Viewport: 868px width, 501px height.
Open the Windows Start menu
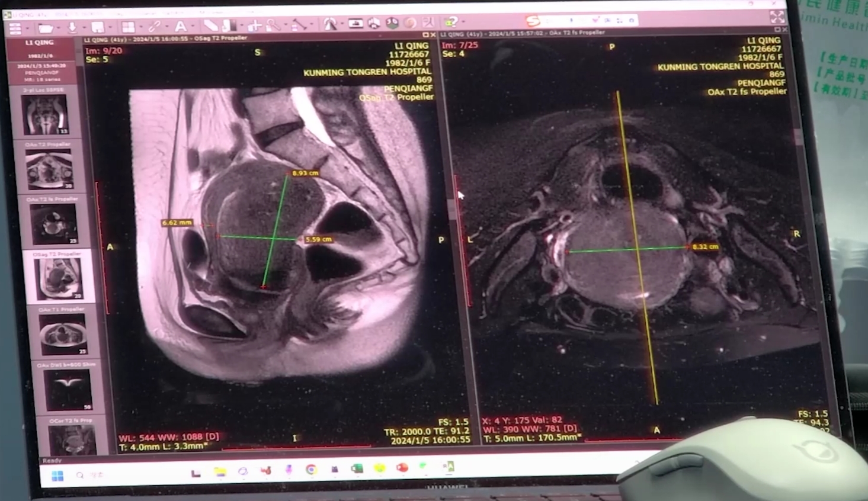coord(57,476)
